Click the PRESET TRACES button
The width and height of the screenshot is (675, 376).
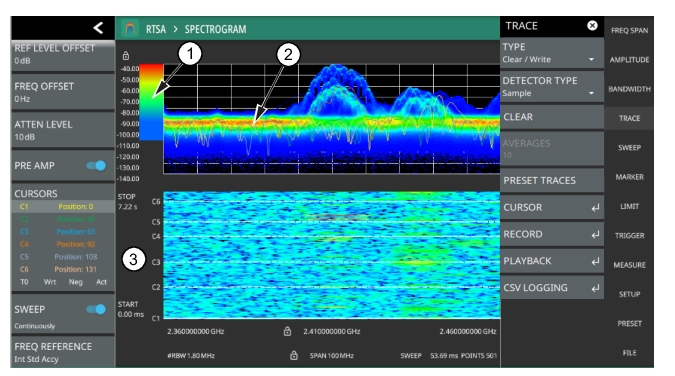(x=552, y=180)
